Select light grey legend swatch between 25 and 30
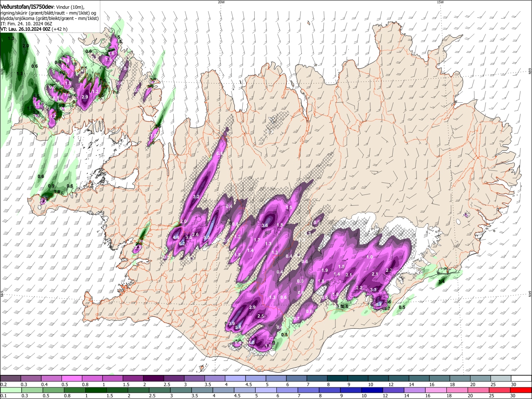This screenshot has height=399, width=532. click(x=500, y=378)
